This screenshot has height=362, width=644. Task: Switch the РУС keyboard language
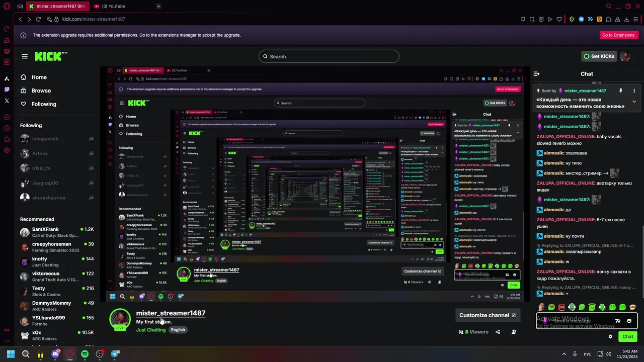[x=587, y=354]
